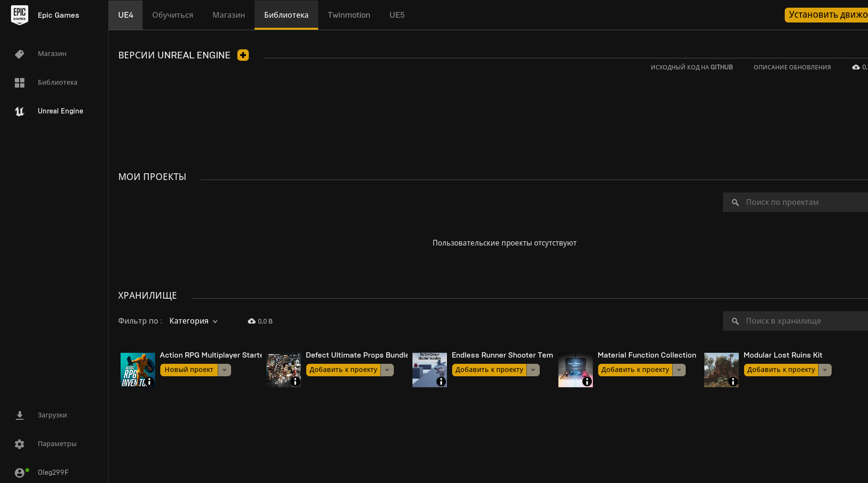Click the Epic Games logo icon
The height and width of the screenshot is (483, 868).
[x=20, y=15]
